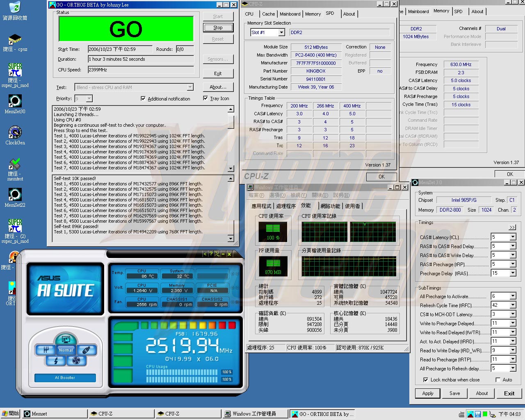Open Read to Precharge (tRTP) dropdown
Screen dimensions: 525x420
(x=513, y=359)
